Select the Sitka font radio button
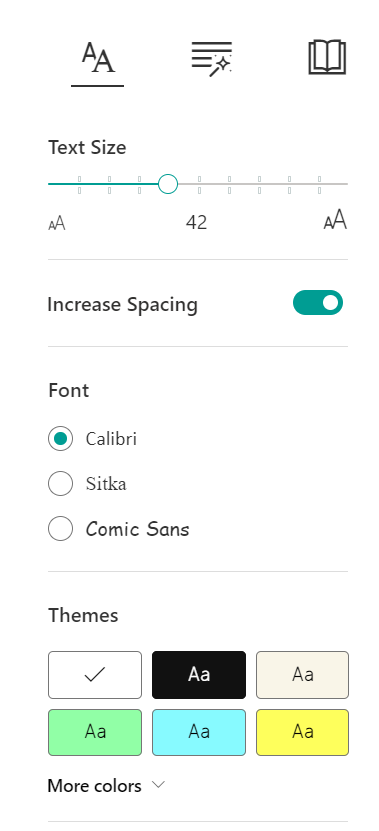 pos(60,483)
